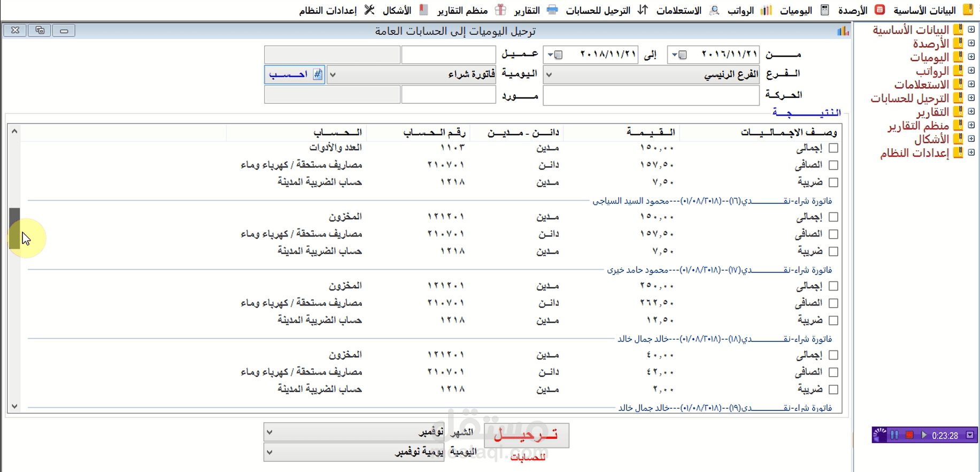980x472 pixels.
Task: Open البيانات الأساسية menu in top bar
Action: [x=924, y=10]
